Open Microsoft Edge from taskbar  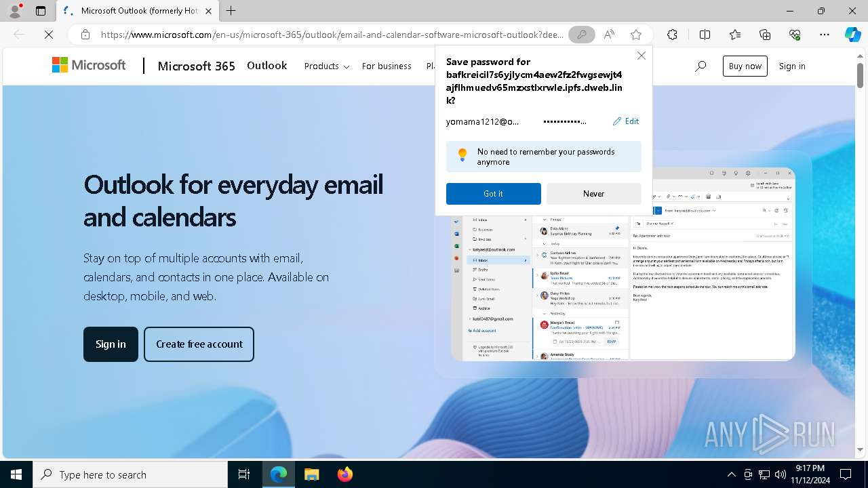279,474
